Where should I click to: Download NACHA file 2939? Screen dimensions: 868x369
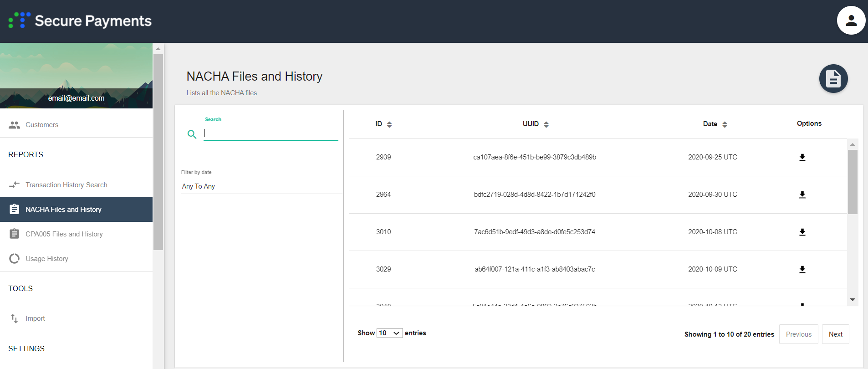tap(802, 157)
